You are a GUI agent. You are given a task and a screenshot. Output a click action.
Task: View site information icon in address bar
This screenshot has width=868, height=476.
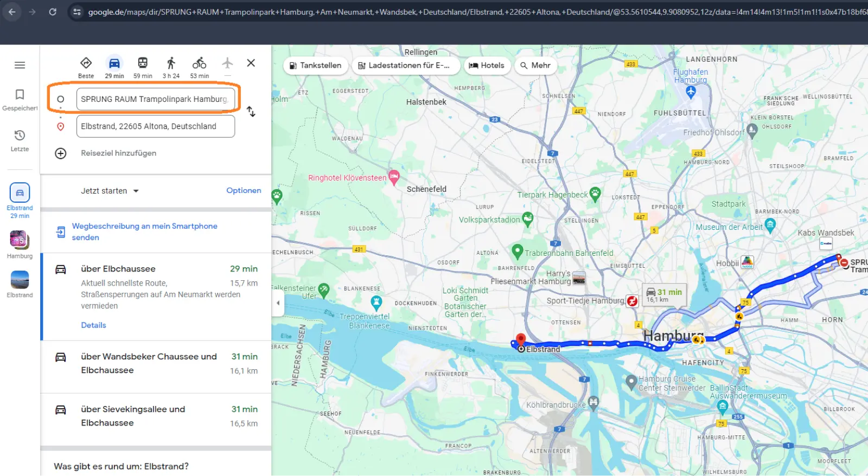[x=77, y=11]
